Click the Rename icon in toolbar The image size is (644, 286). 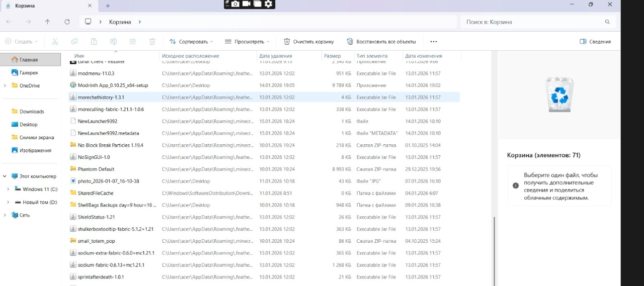(x=113, y=42)
